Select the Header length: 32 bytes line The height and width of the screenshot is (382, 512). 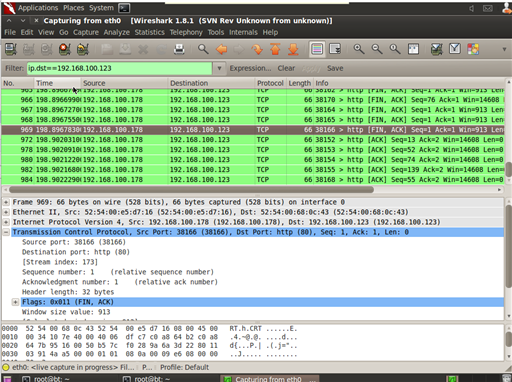point(68,292)
